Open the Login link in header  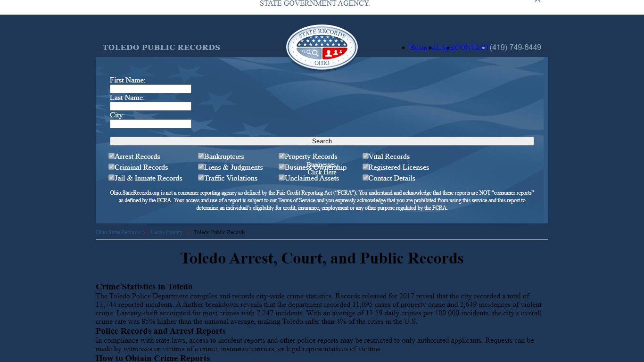[x=446, y=48]
